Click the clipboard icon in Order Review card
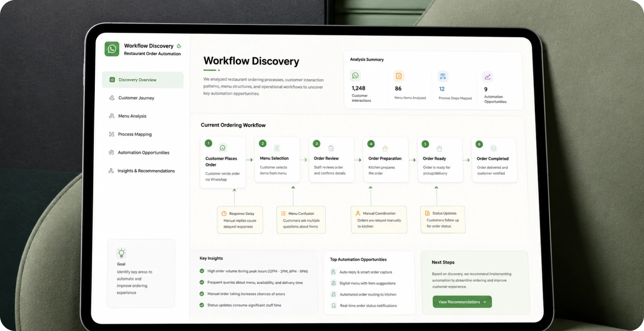Viewport: 644px width, 331px height. click(331, 148)
